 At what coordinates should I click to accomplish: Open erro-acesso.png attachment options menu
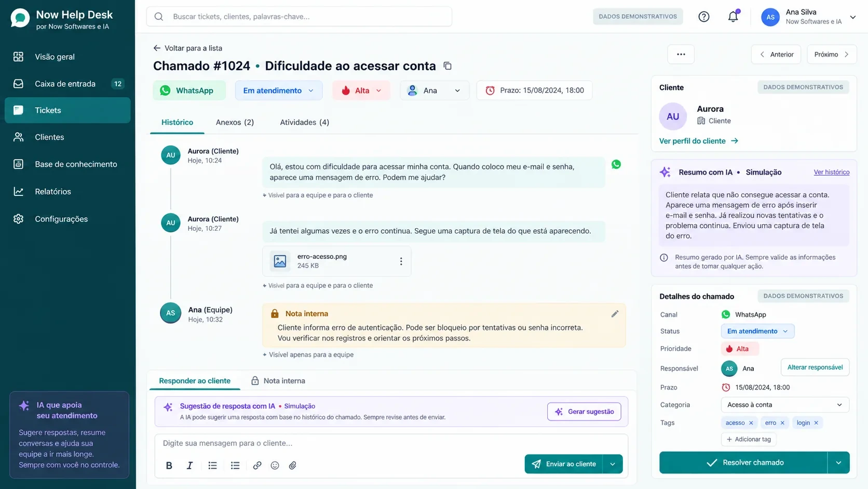point(401,261)
